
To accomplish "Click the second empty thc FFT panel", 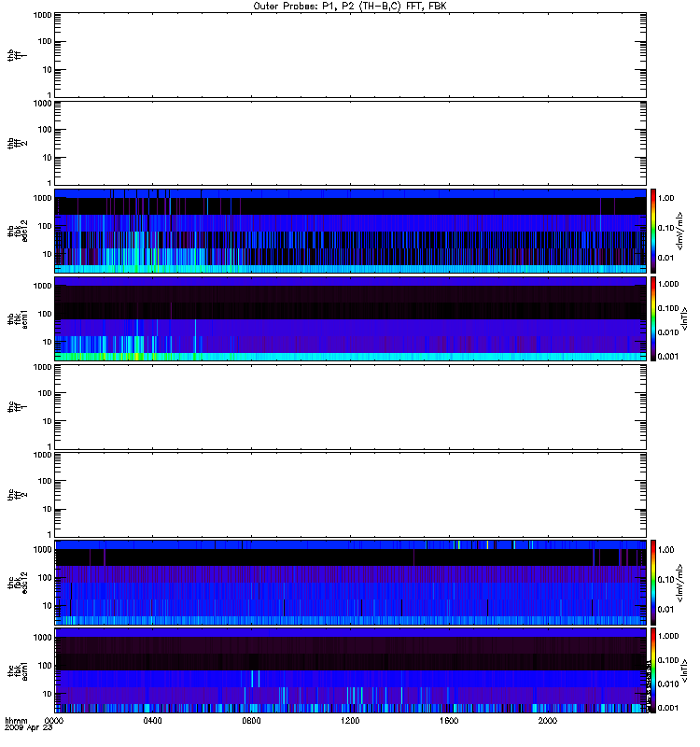I will 350,495.
